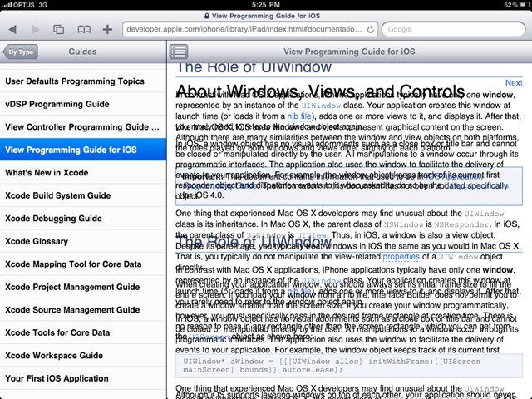Screen dimensions: 532x399
Task: Tap the Safari back arrow
Action: 12,30
